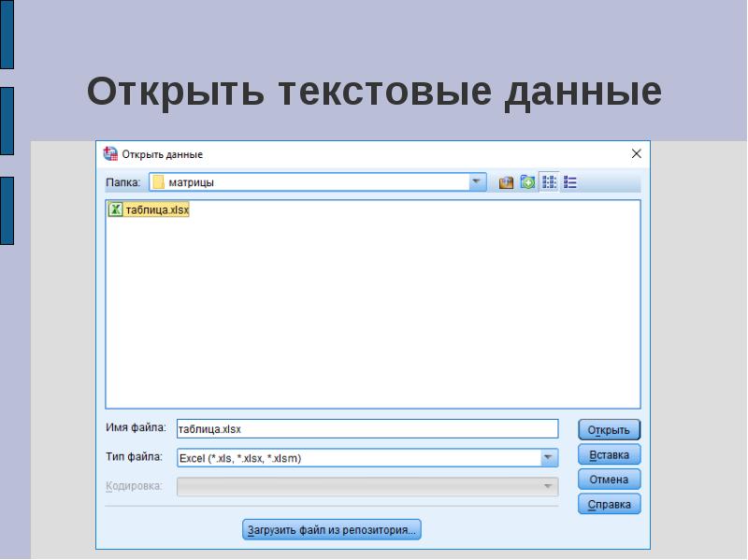The height and width of the screenshot is (560, 748).
Task: Open the Тип файла dropdown
Action: (548, 458)
